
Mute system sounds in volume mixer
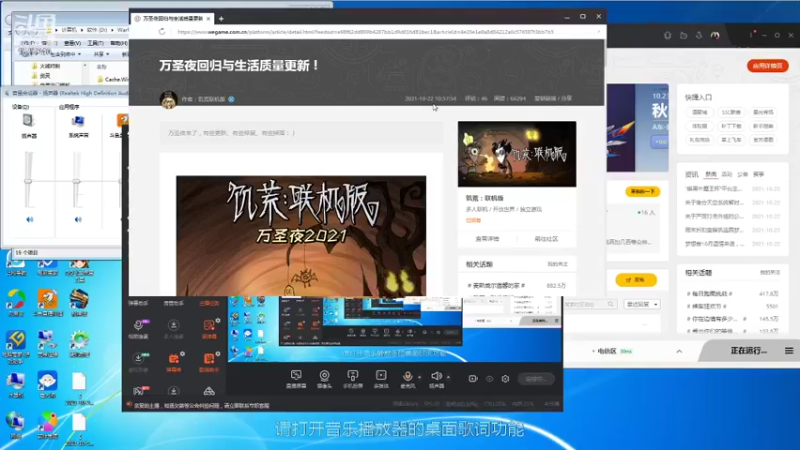coord(78,219)
